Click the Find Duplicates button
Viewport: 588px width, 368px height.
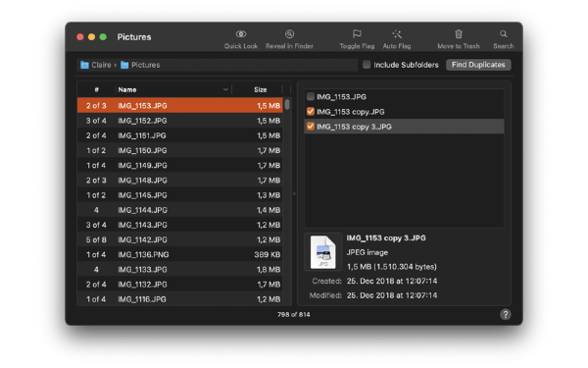click(478, 65)
